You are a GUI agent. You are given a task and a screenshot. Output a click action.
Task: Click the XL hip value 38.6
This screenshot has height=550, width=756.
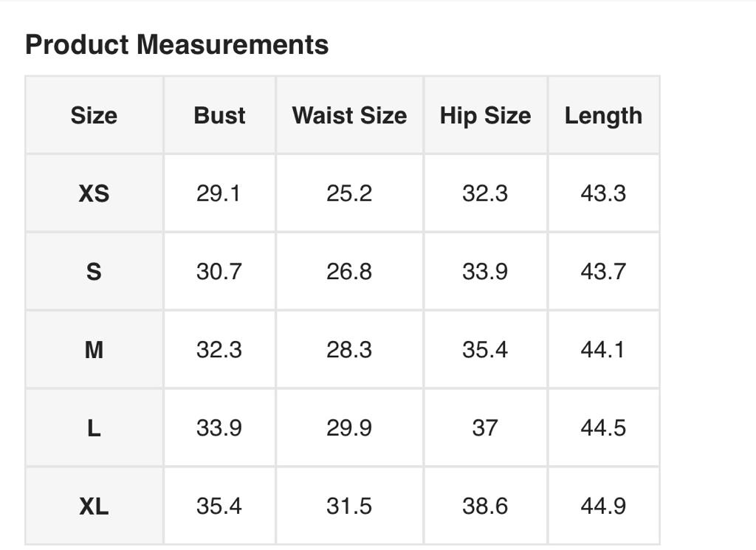pyautogui.click(x=485, y=506)
